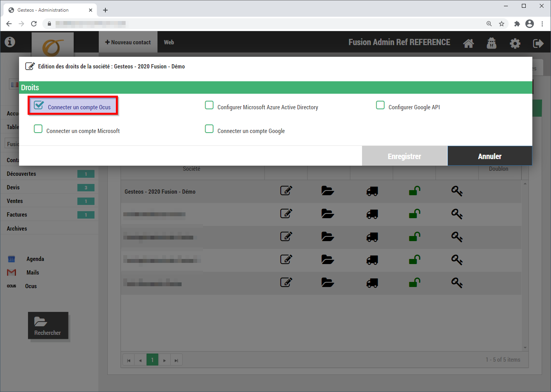
Task: Select the Nouveau contact tab
Action: point(128,42)
